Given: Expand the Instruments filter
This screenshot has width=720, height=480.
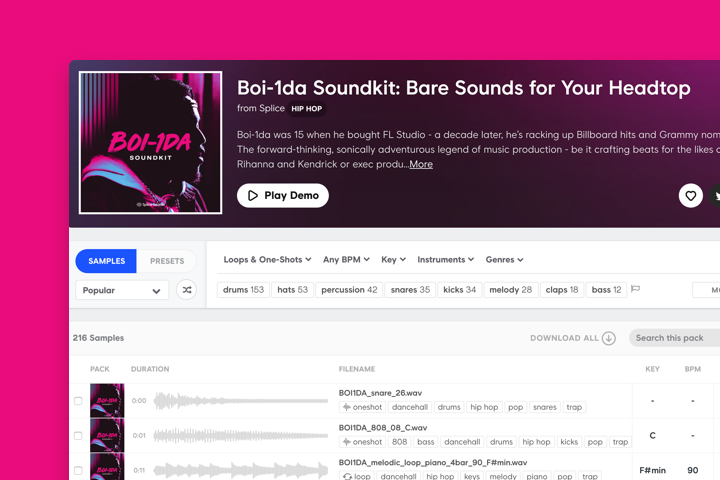Looking at the screenshot, I should coord(445,260).
